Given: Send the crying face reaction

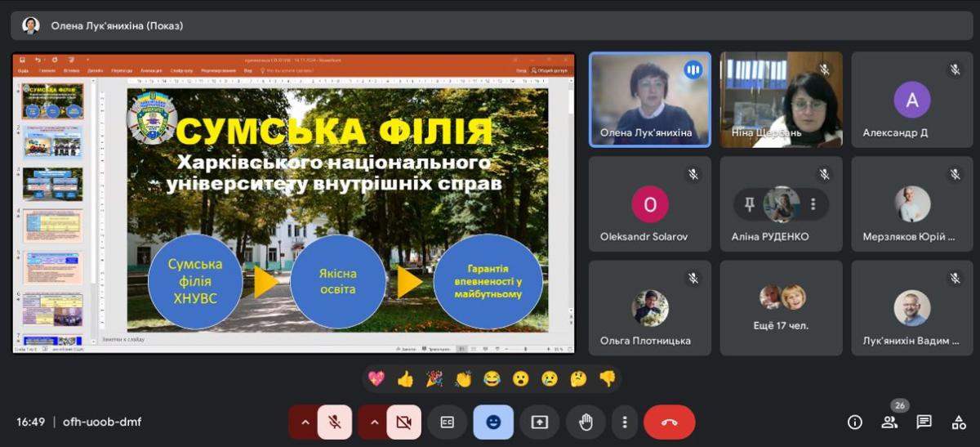Looking at the screenshot, I should (x=550, y=378).
